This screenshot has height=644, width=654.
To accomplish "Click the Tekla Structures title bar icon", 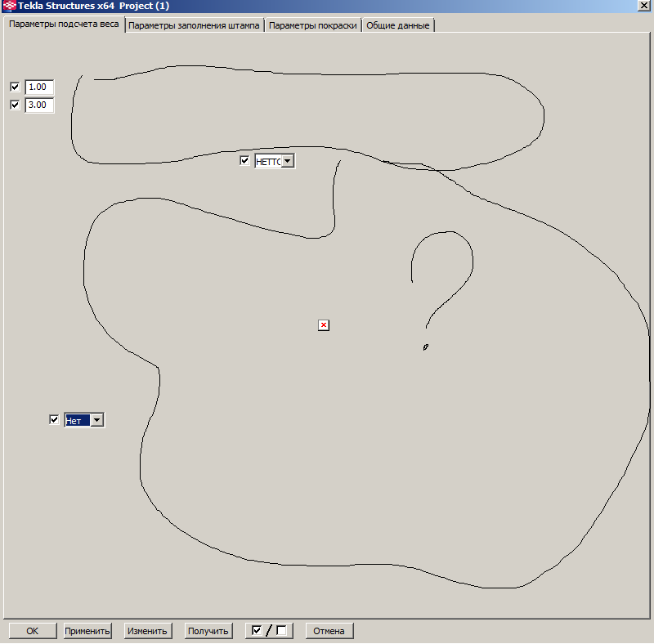I will (x=7, y=6).
